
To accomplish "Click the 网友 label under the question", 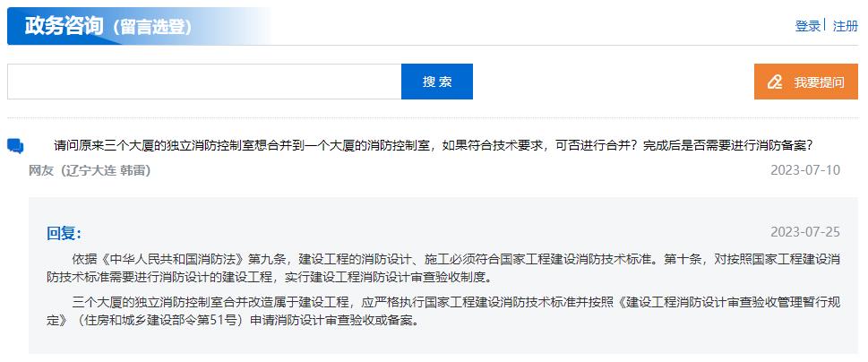I will (41, 170).
